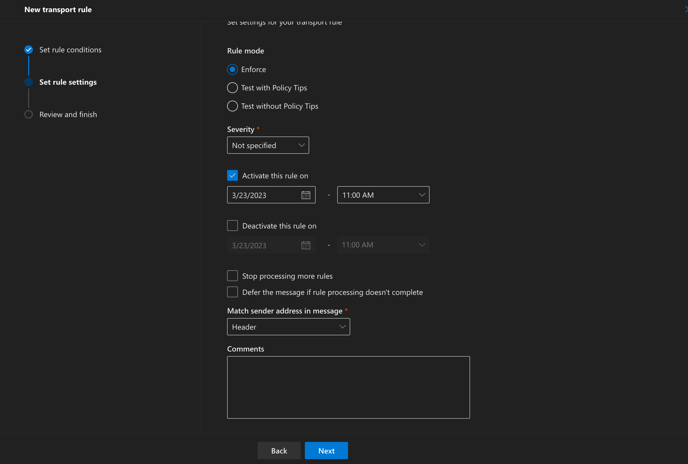Click the Review and finish step circle
The width and height of the screenshot is (688, 464).
point(29,115)
